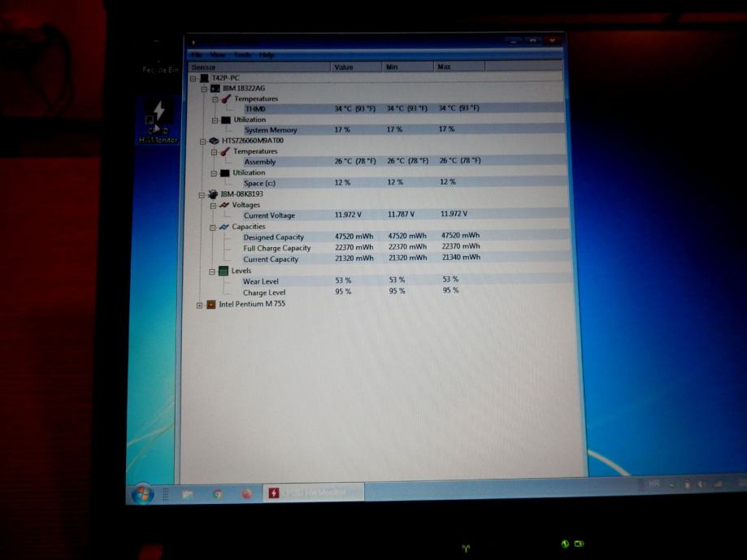Viewport: 747px width, 560px height.
Task: Collapse Temperatures under IBM 18322AG
Action: tap(215, 99)
